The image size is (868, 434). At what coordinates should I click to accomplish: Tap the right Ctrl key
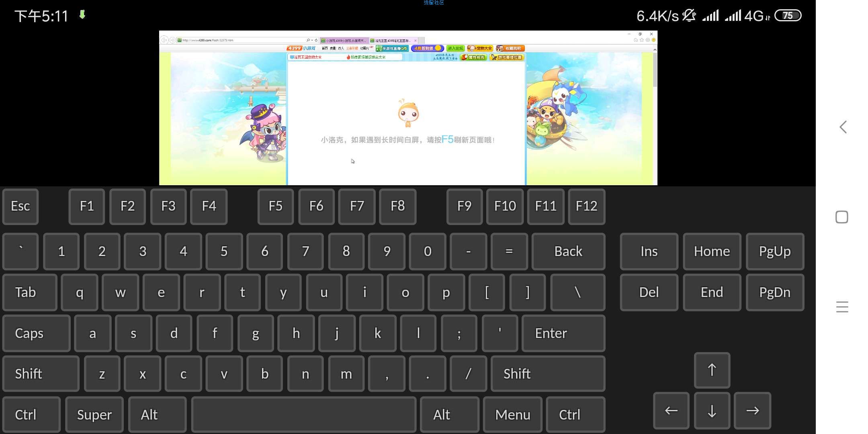(x=576, y=415)
